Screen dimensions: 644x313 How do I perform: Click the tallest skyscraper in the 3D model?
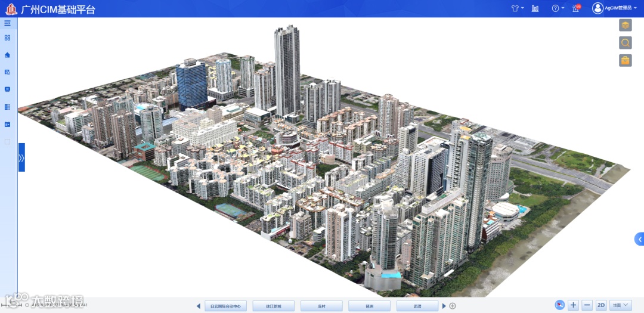(x=287, y=70)
